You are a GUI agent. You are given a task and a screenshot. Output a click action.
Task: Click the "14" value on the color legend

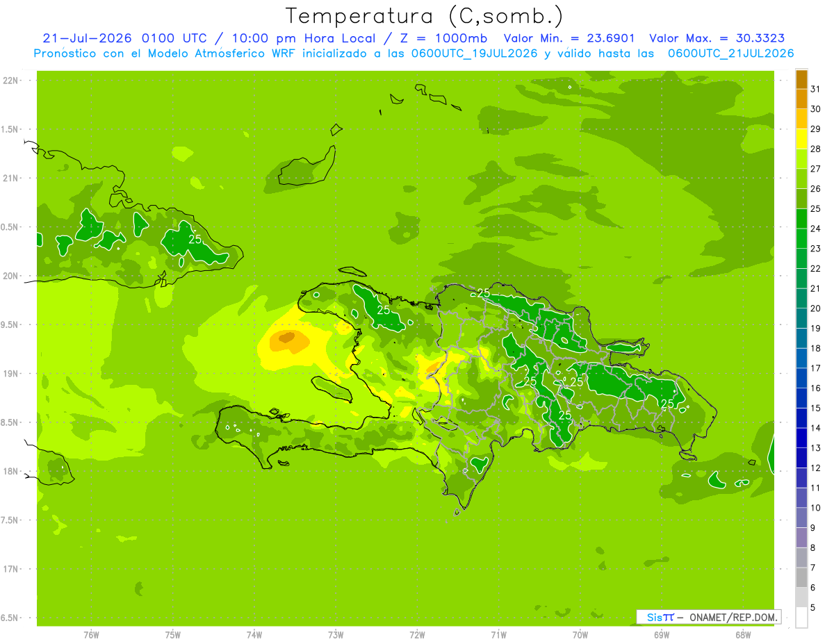pyautogui.click(x=816, y=428)
